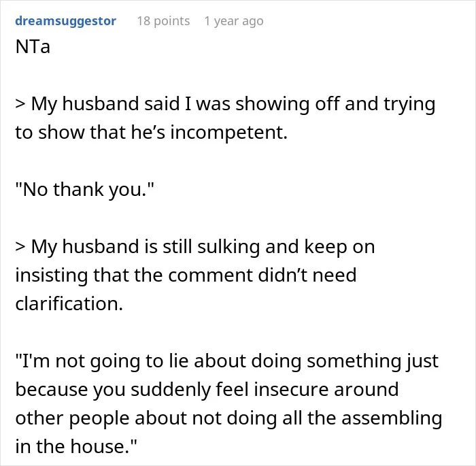
Task: Click the first quote marker before 'My husband said'
Action: click(x=20, y=104)
